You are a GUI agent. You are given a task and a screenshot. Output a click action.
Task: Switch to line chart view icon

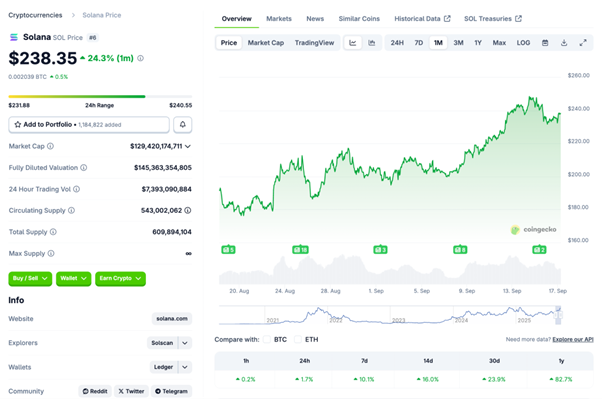click(x=352, y=43)
